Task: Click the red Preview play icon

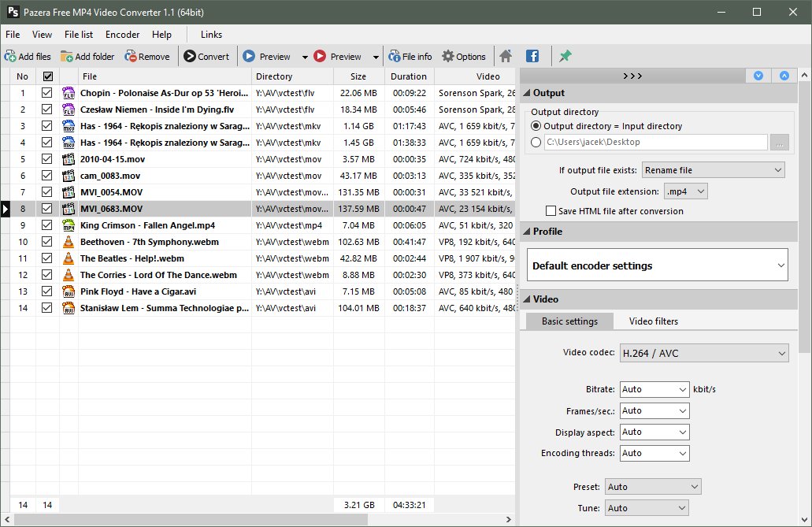Action: click(x=320, y=56)
